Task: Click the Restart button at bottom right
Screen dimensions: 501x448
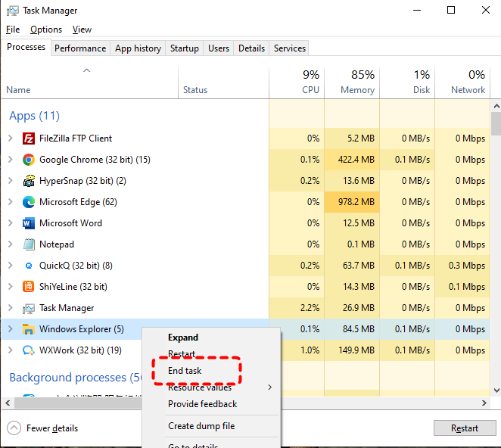Action: tap(465, 428)
